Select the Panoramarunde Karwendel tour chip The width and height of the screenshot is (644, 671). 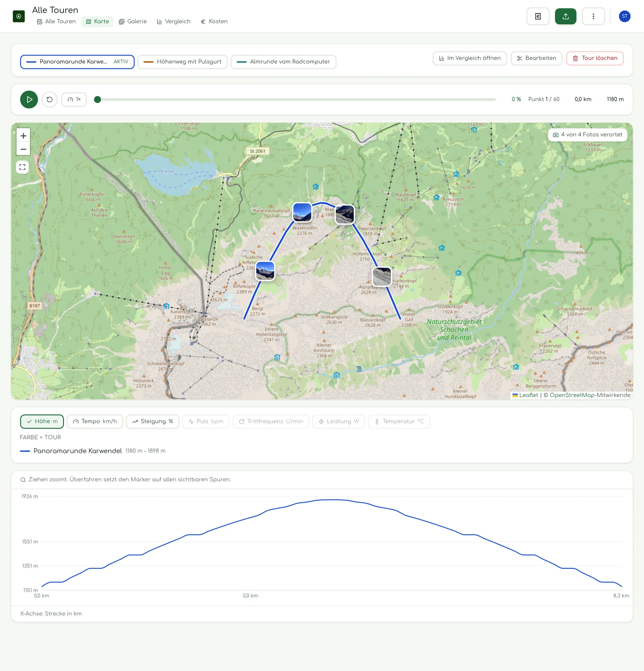pyautogui.click(x=77, y=62)
